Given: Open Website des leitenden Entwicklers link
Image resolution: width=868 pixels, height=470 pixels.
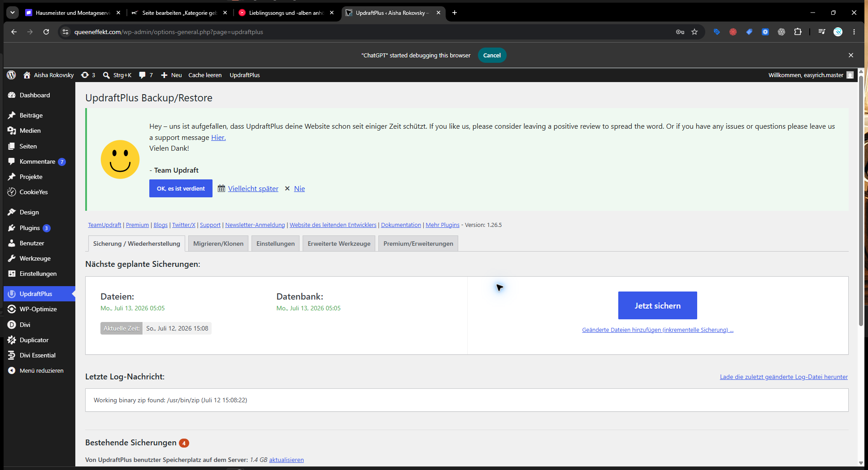Looking at the screenshot, I should point(333,225).
